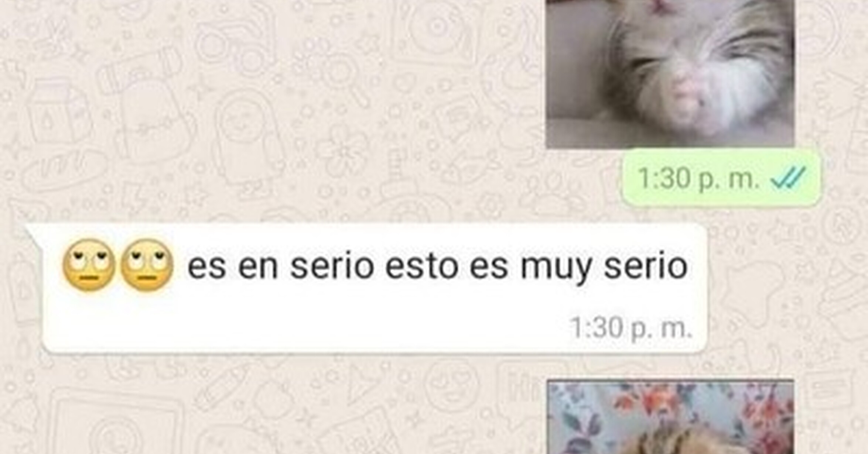Click the second eye-rolling emoji
This screenshot has height=454, width=868.
click(x=147, y=265)
